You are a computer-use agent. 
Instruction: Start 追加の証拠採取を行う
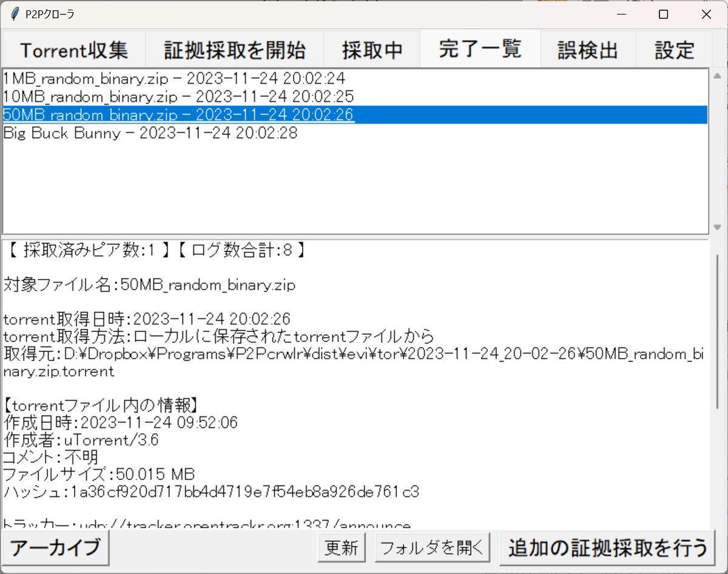pos(608,547)
